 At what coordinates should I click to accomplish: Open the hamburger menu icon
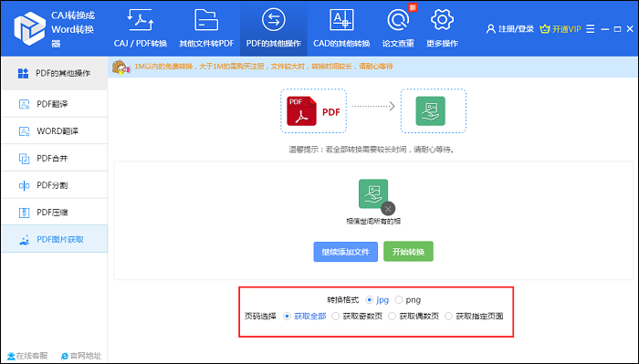click(590, 29)
